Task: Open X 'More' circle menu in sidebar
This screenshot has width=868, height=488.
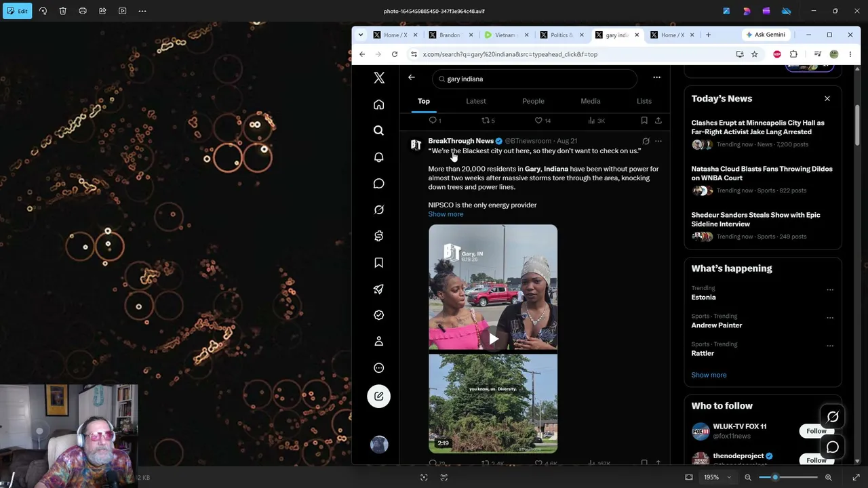Action: point(379,368)
